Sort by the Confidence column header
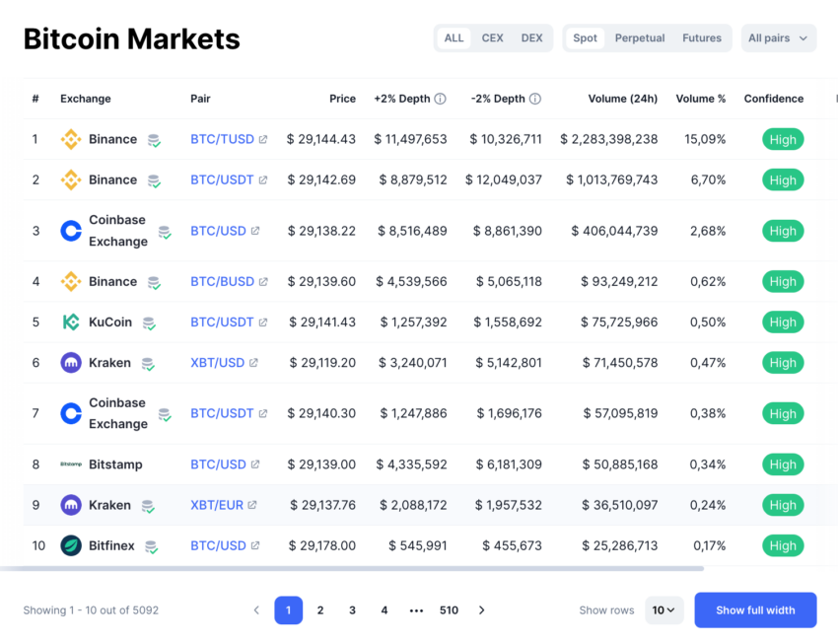Viewport: 838px width, 644px height. point(774,99)
